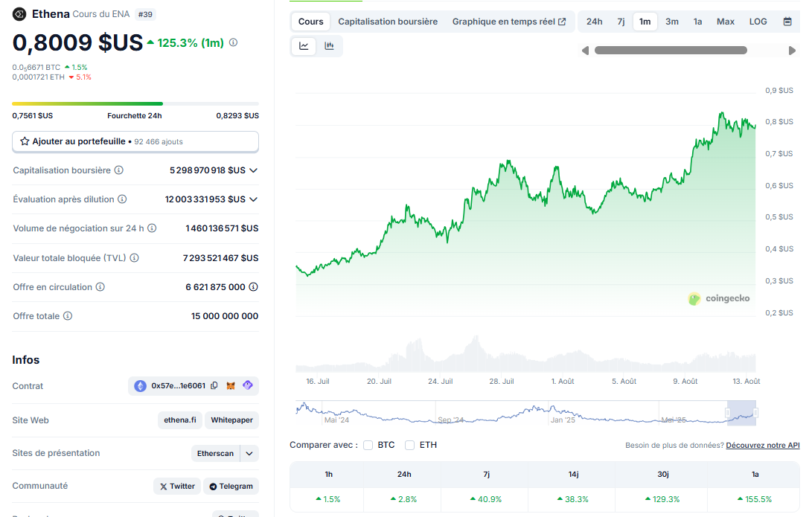Open price change info icon beside 125.3%

[234, 42]
